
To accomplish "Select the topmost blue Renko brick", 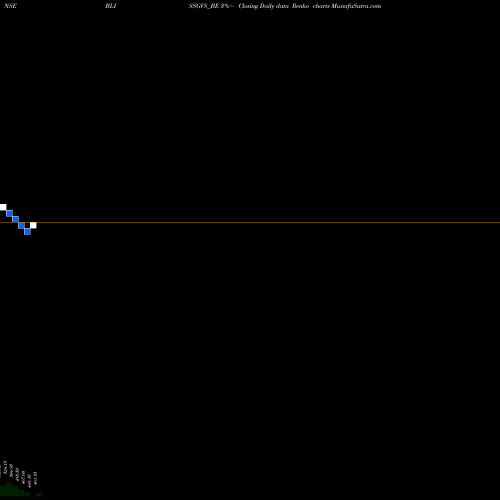I will [x=9, y=213].
